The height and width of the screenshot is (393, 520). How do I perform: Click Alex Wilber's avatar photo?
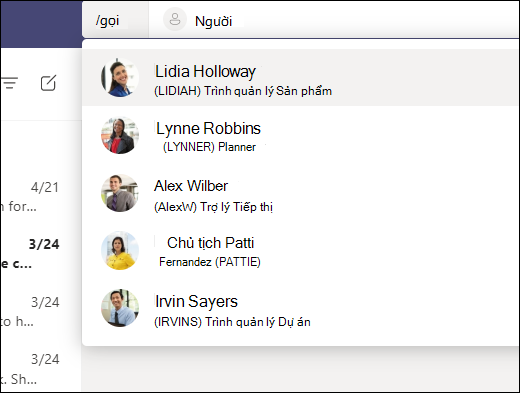coord(120,193)
